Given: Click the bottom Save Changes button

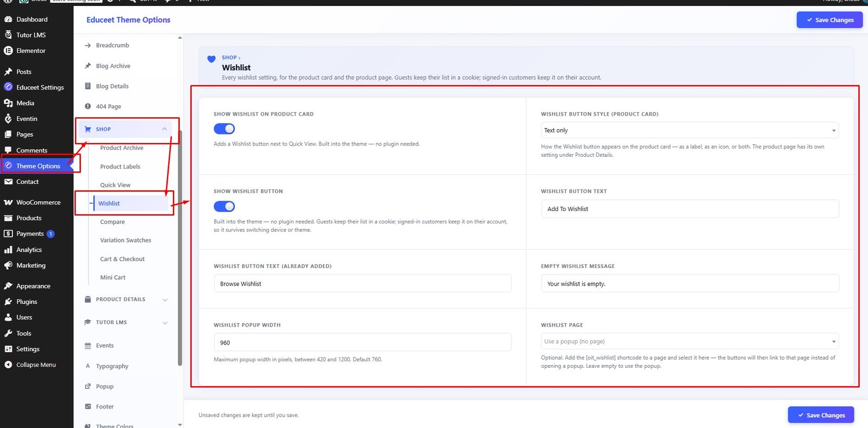Looking at the screenshot, I should pyautogui.click(x=821, y=416).
